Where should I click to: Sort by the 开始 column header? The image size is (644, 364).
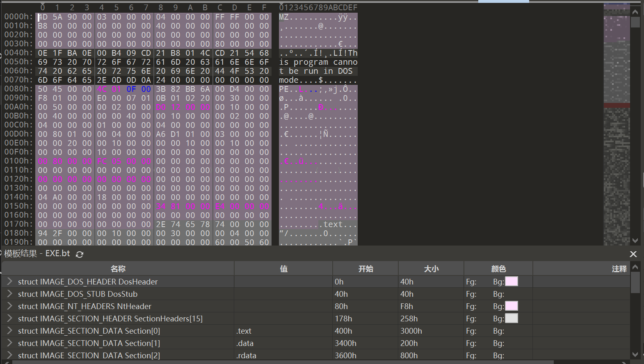[x=365, y=269]
